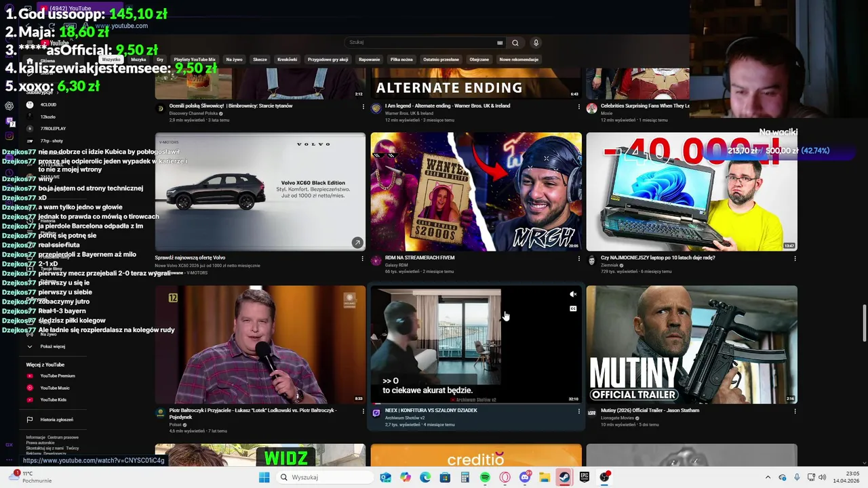Expand Pokaż więcej in the sidebar

(52, 346)
